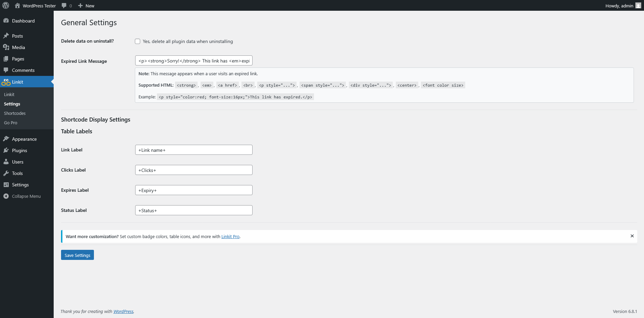Click 'Table Labels' heading
Image resolution: width=644 pixels, height=318 pixels.
coord(76,131)
